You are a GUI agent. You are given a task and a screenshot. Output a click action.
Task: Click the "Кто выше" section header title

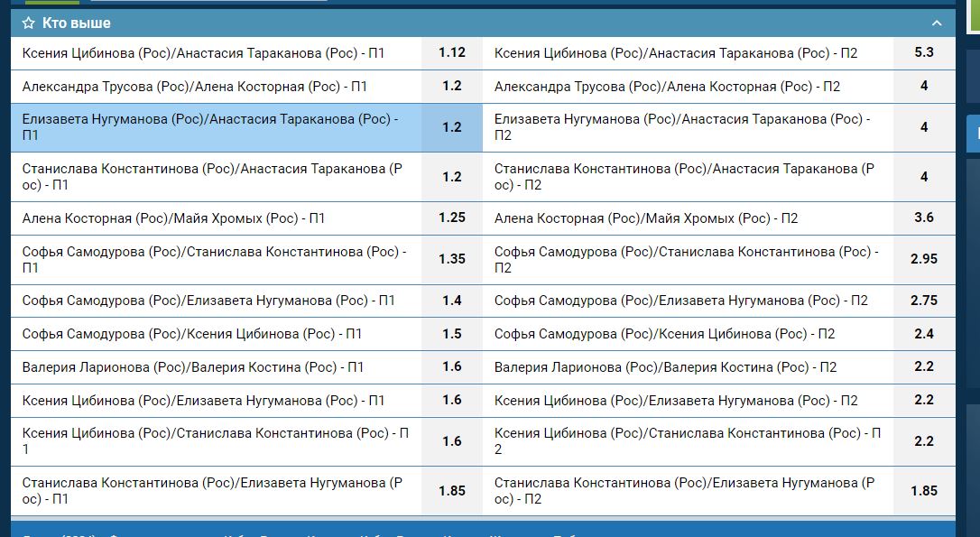click(x=77, y=23)
